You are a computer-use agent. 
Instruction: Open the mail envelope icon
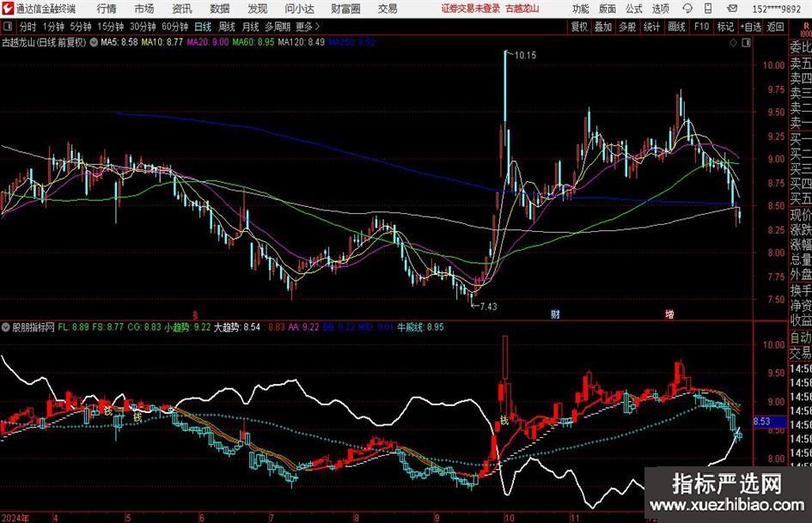[732, 9]
